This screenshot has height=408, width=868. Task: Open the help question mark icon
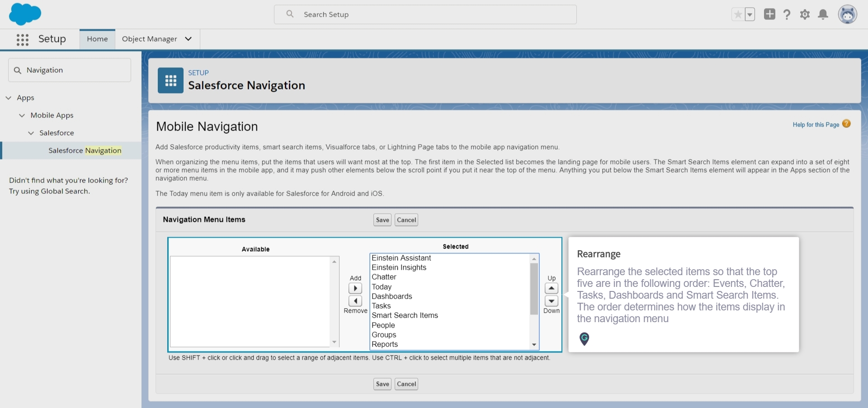pos(787,14)
